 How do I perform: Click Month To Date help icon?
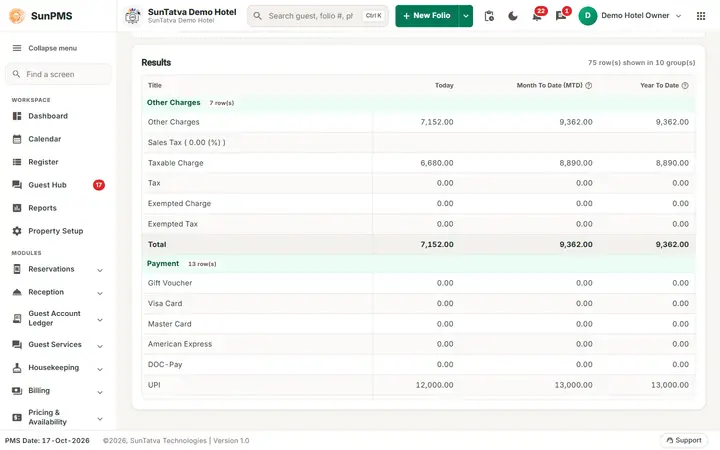pos(589,85)
